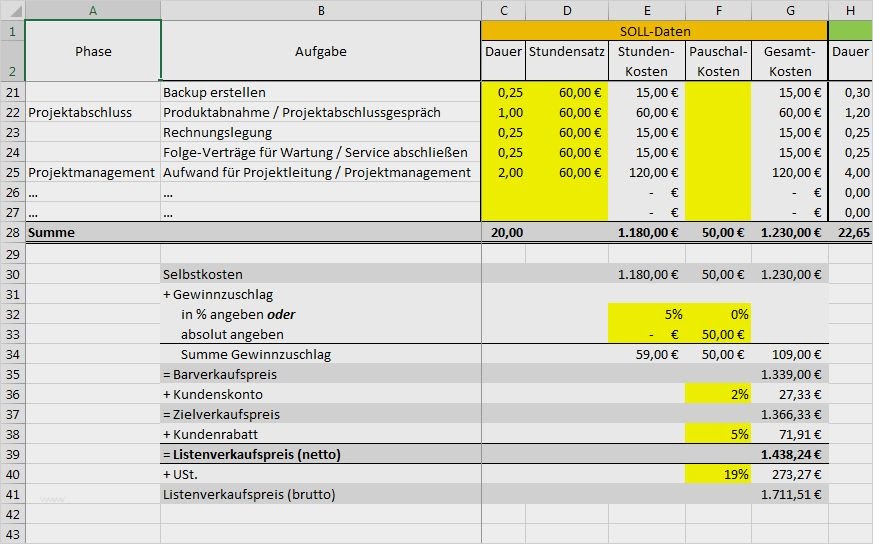The width and height of the screenshot is (873, 544).
Task: Select the Aufgabe header cell
Action: (x=321, y=51)
